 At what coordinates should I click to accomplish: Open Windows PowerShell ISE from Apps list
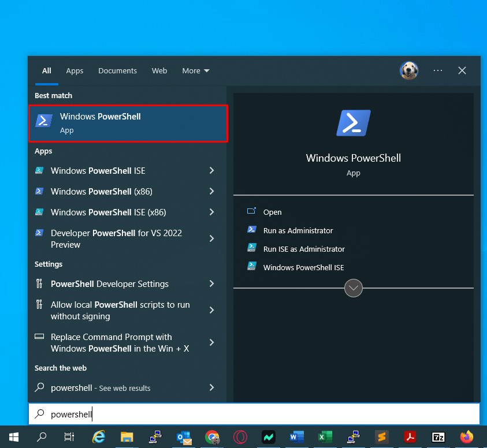coord(97,171)
